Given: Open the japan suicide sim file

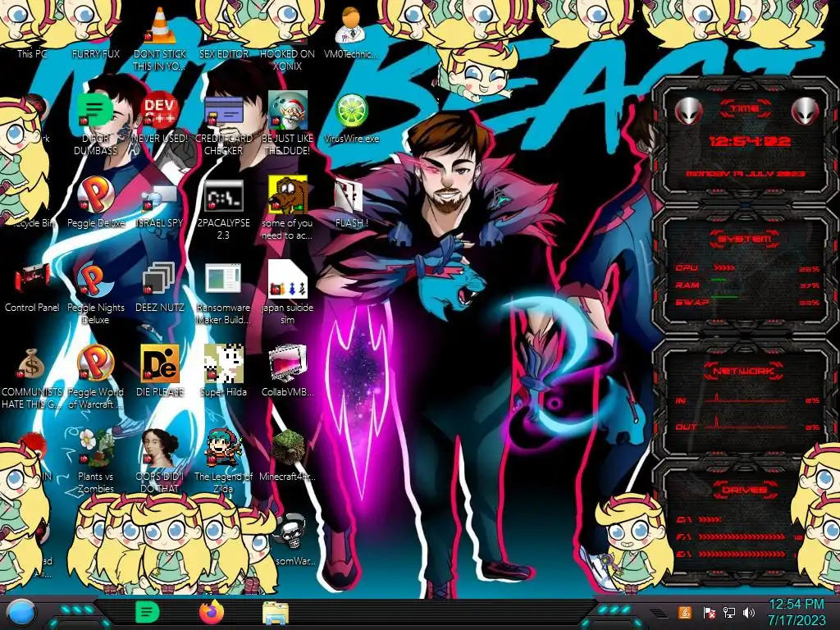Looking at the screenshot, I should coord(287,293).
